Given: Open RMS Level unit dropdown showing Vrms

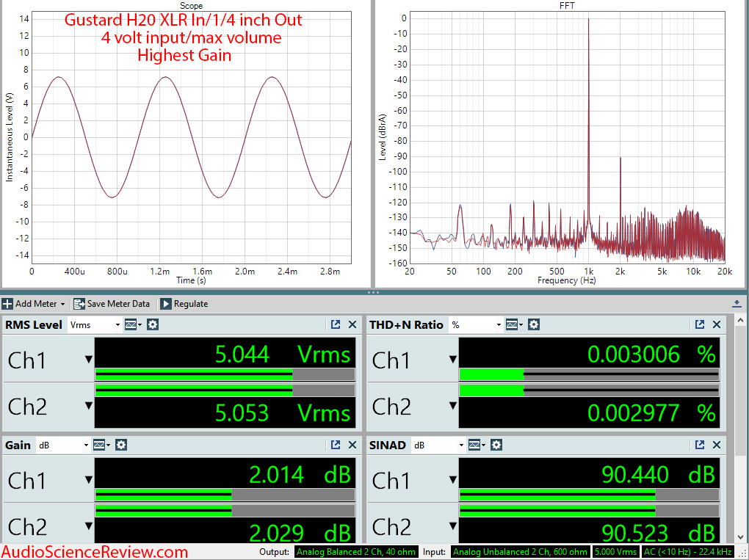Looking at the screenshot, I should (95, 325).
